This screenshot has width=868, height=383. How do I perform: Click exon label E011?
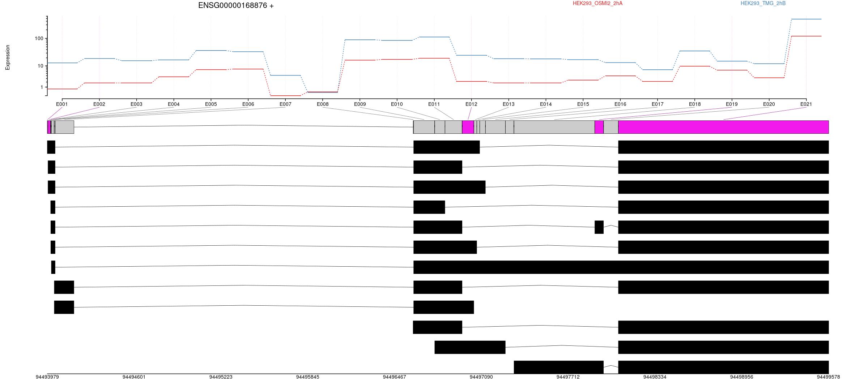point(434,104)
